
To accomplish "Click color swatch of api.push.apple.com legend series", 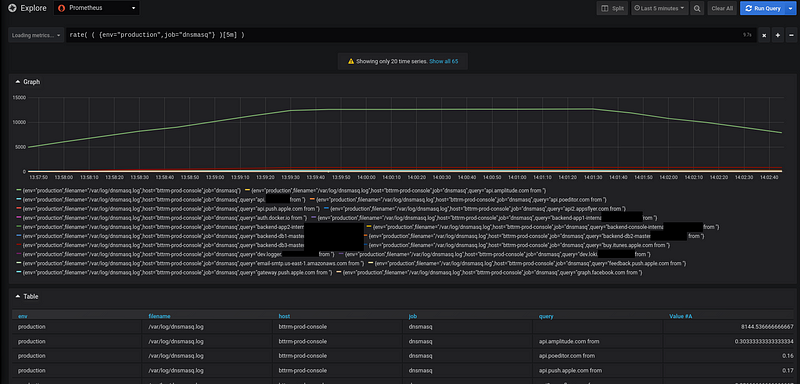I will (19, 208).
